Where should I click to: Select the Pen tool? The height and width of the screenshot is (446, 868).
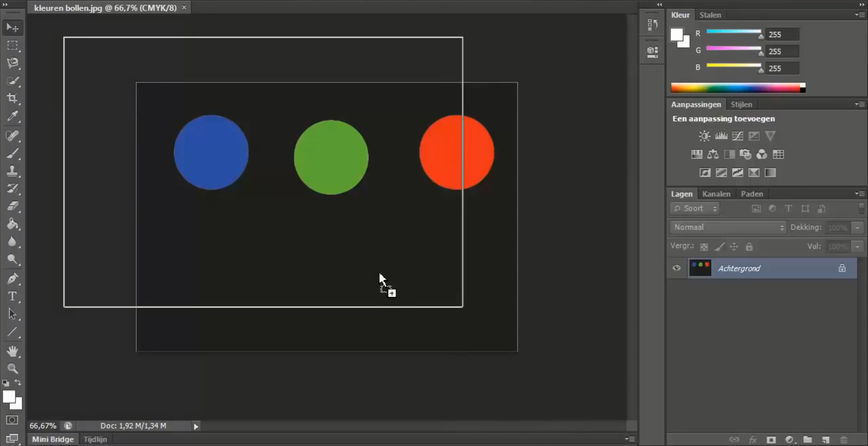(x=13, y=278)
